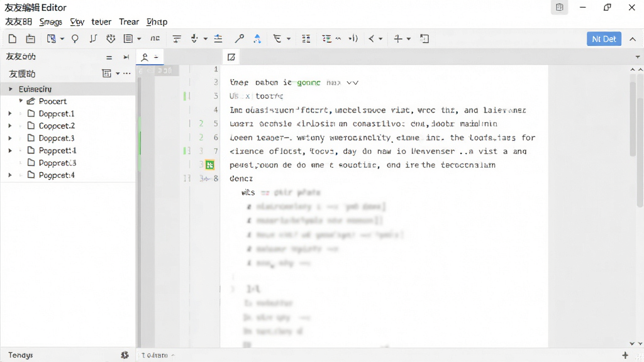Open settings with the gear icon beside Tendys
644x362 pixels.
click(125, 355)
